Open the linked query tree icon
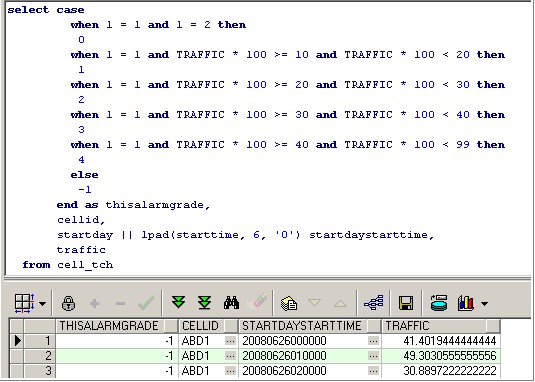Viewport: 535px width, 382px height. [374, 303]
